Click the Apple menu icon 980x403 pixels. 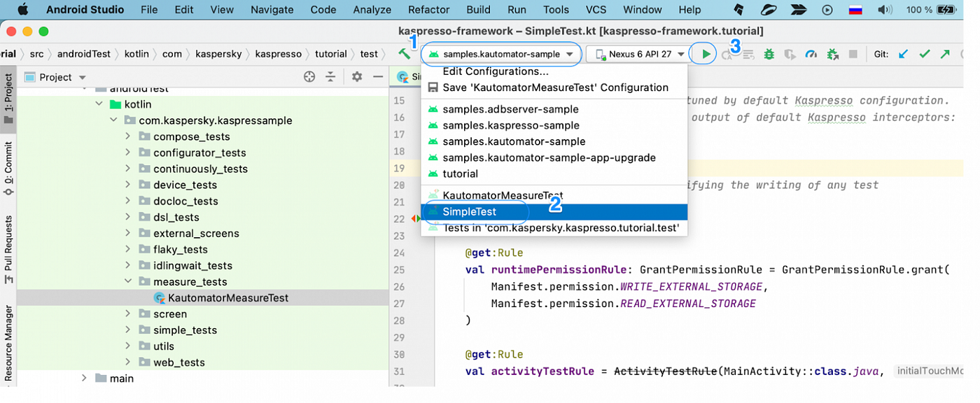tap(22, 10)
